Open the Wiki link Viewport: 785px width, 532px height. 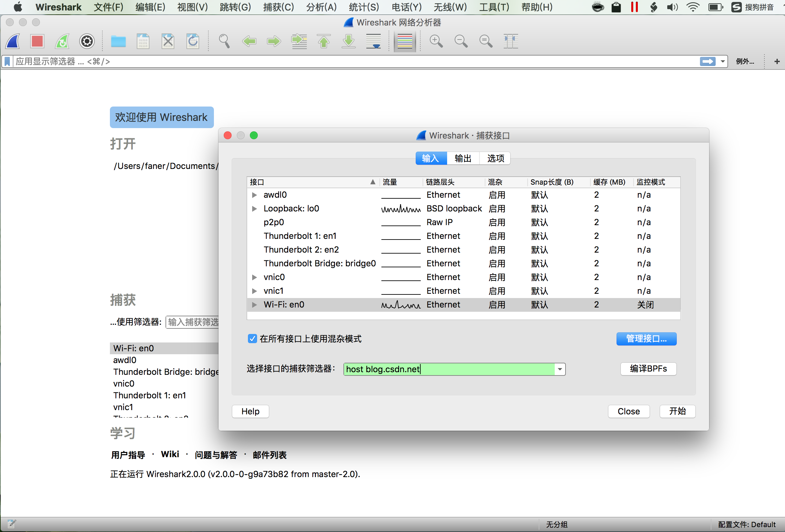point(170,454)
